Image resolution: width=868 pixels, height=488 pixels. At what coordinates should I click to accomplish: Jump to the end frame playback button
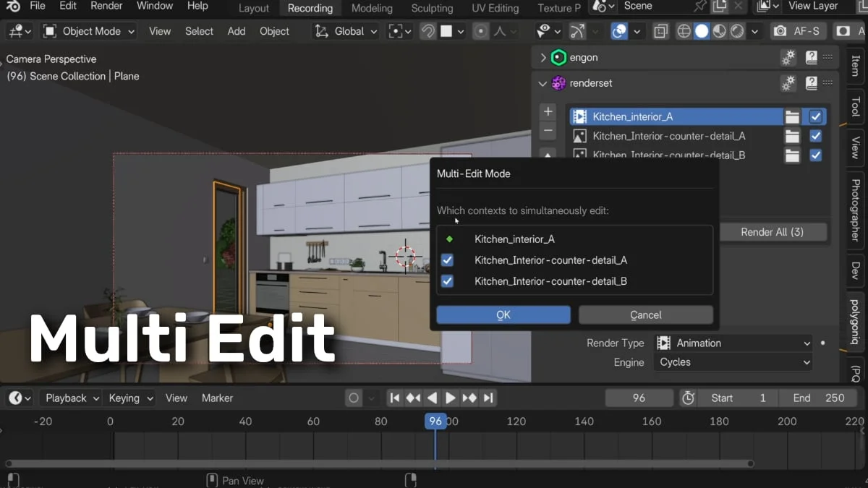click(487, 397)
